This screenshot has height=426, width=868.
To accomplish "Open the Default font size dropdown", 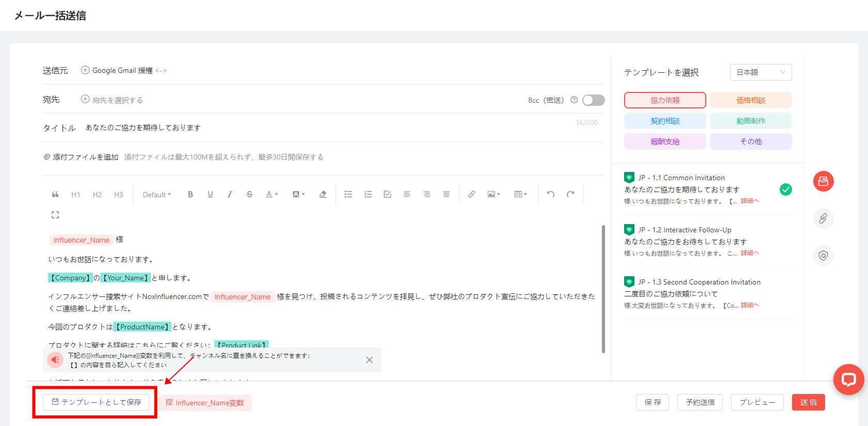I will (157, 195).
